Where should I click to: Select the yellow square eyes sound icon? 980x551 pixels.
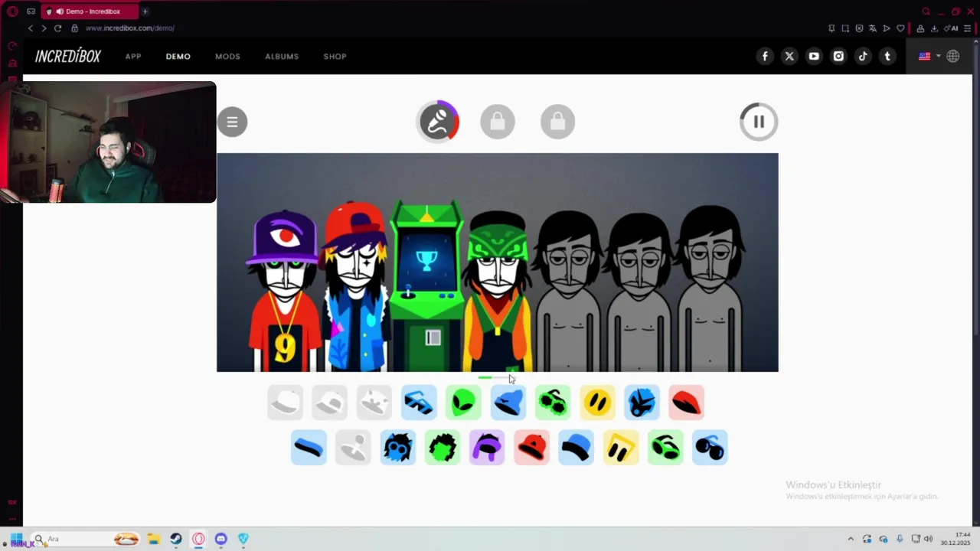coord(621,448)
